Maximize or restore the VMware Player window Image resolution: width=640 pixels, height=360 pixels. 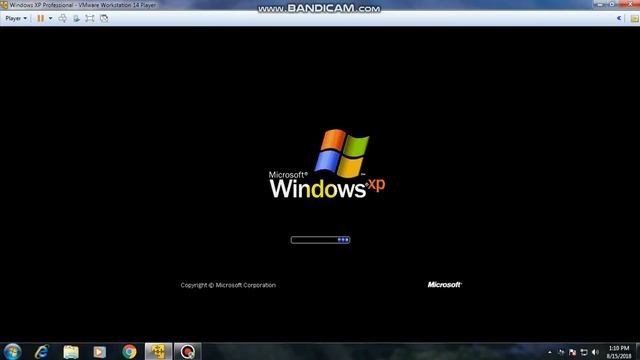(x=612, y=4)
